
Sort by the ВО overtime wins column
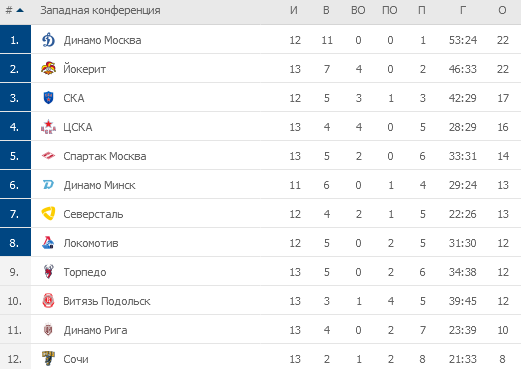click(x=358, y=10)
